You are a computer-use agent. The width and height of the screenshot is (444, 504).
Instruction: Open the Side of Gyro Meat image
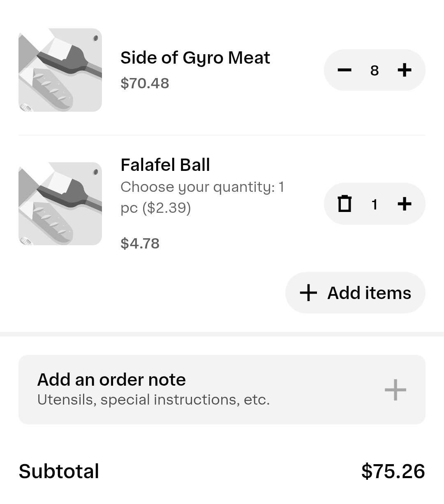(x=60, y=70)
